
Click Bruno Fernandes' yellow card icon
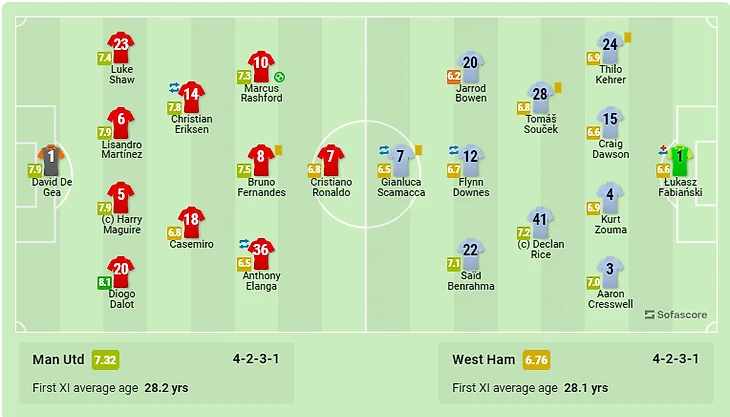pos(278,150)
